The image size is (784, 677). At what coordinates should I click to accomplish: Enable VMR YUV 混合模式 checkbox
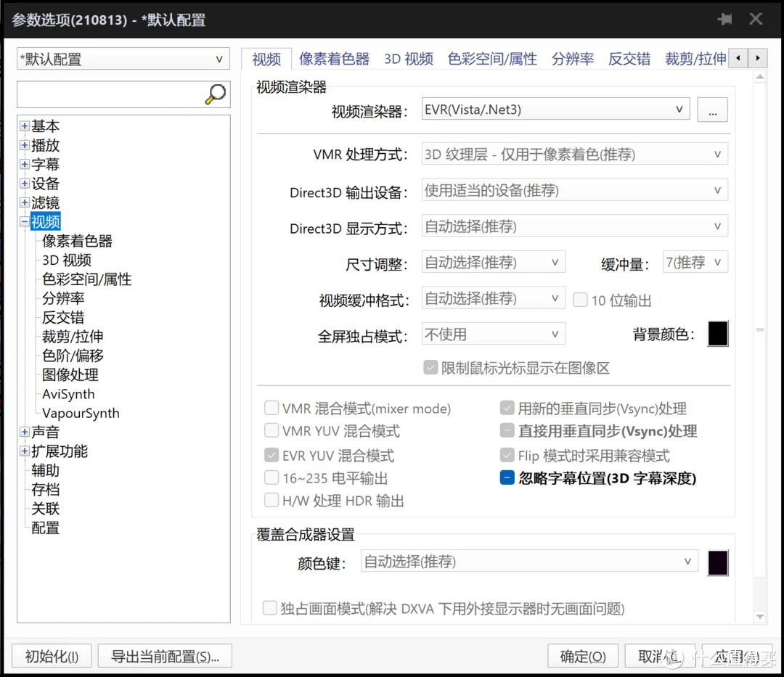(x=271, y=431)
